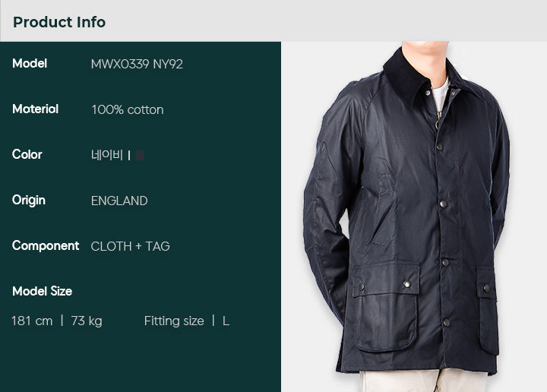Click the Fitting size label
This screenshot has height=392, width=547.
(174, 321)
